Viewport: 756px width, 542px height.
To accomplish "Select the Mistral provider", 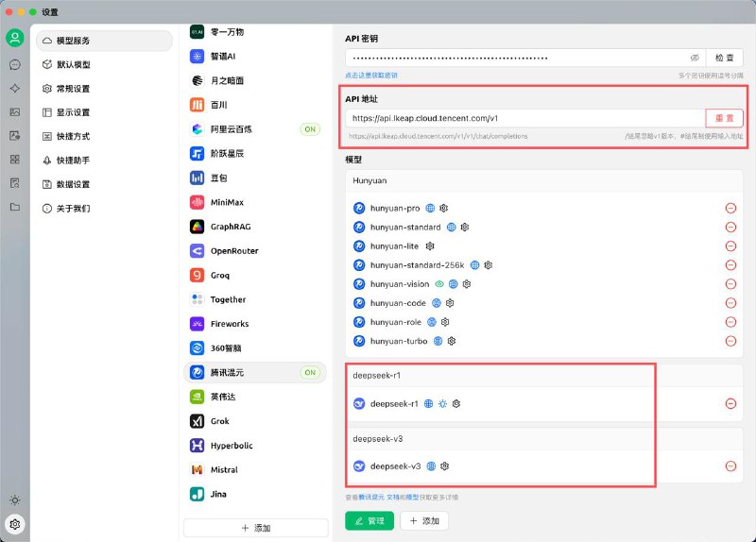I will click(255, 469).
